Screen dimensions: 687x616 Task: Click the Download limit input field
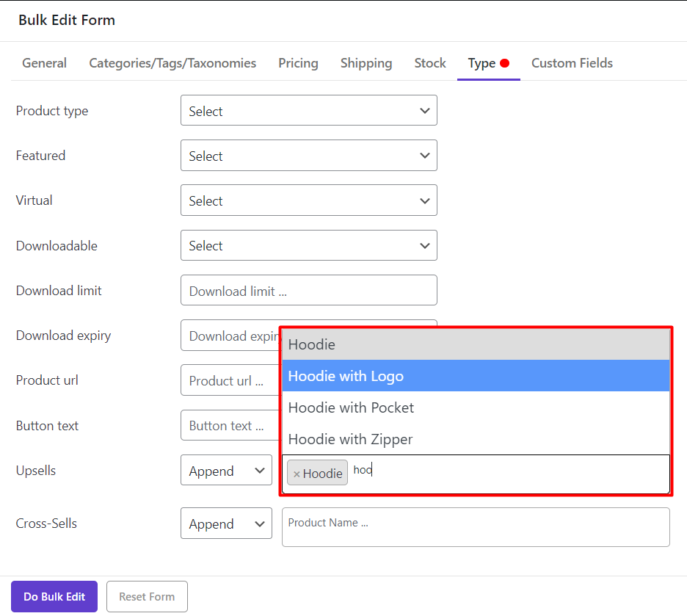(x=308, y=291)
